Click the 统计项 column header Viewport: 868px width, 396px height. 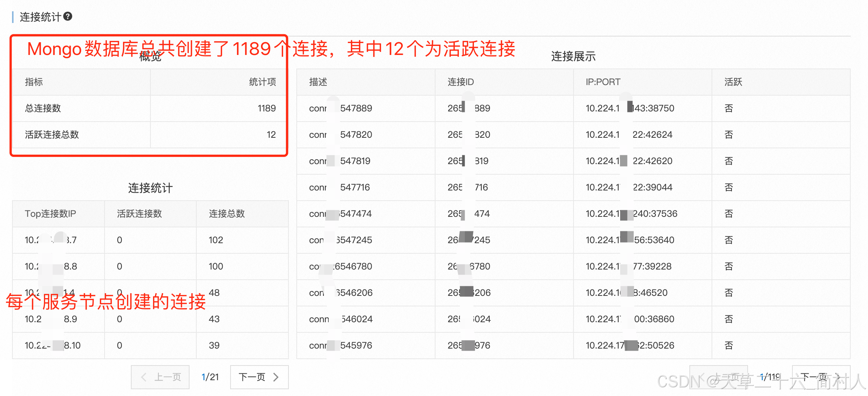tap(263, 82)
